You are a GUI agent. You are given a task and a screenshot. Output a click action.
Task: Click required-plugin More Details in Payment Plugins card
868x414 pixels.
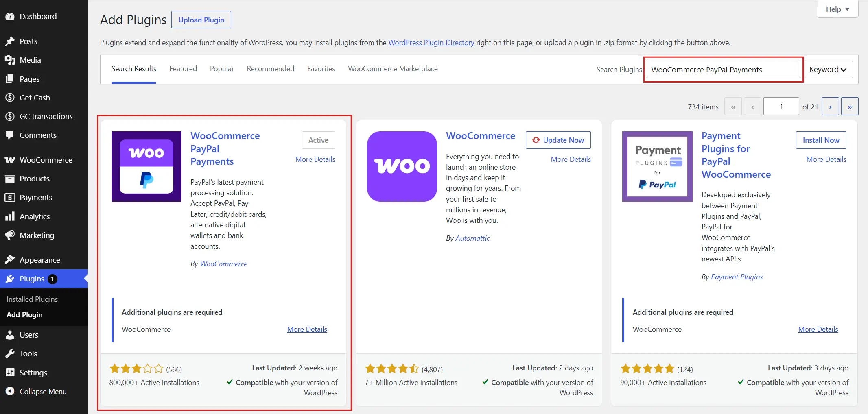pyautogui.click(x=818, y=329)
